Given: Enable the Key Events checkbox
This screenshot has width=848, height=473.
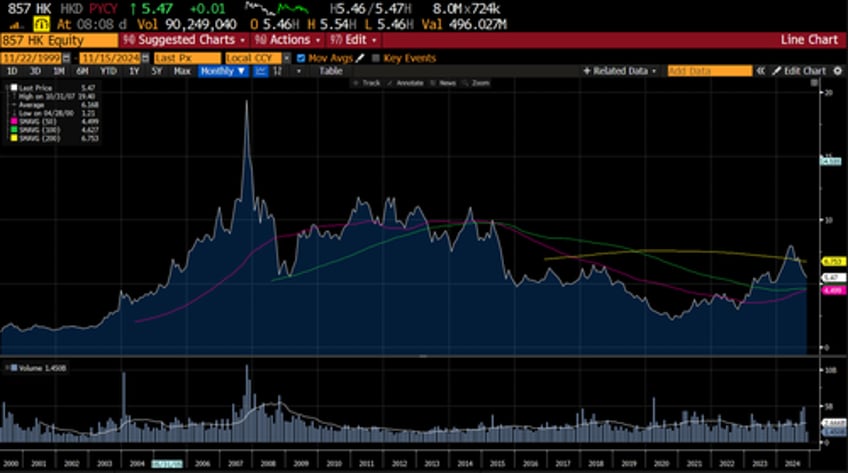Looking at the screenshot, I should 376,58.
